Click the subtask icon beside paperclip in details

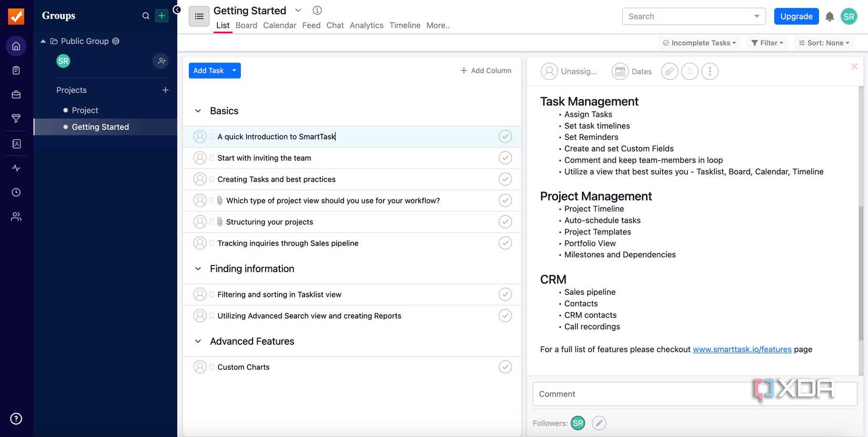pyautogui.click(x=690, y=72)
